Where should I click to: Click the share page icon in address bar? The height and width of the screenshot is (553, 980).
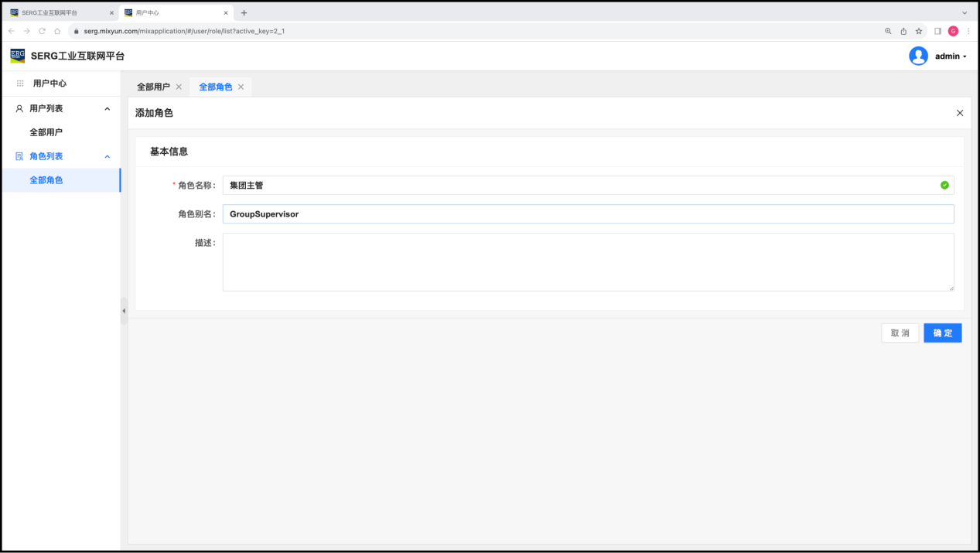click(x=903, y=31)
